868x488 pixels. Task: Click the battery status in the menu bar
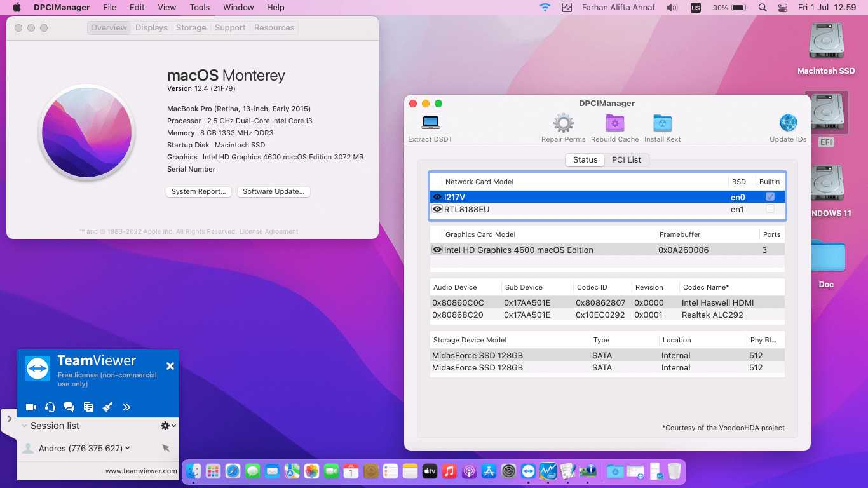729,8
